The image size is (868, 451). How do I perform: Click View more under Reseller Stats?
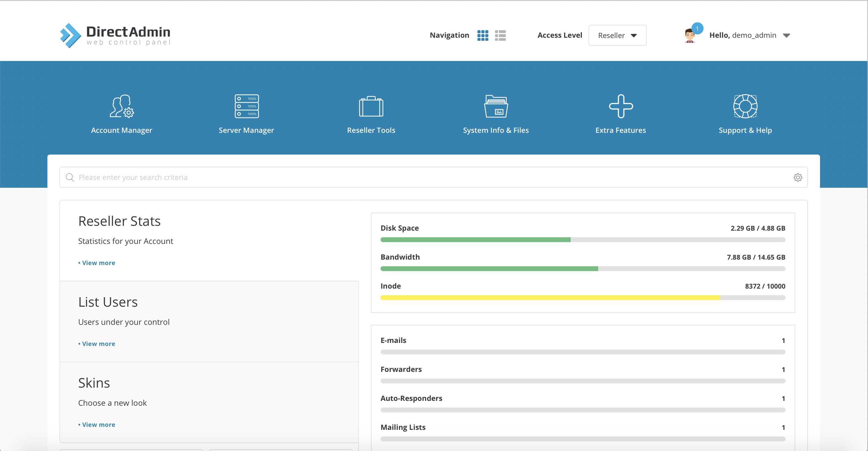pos(98,263)
